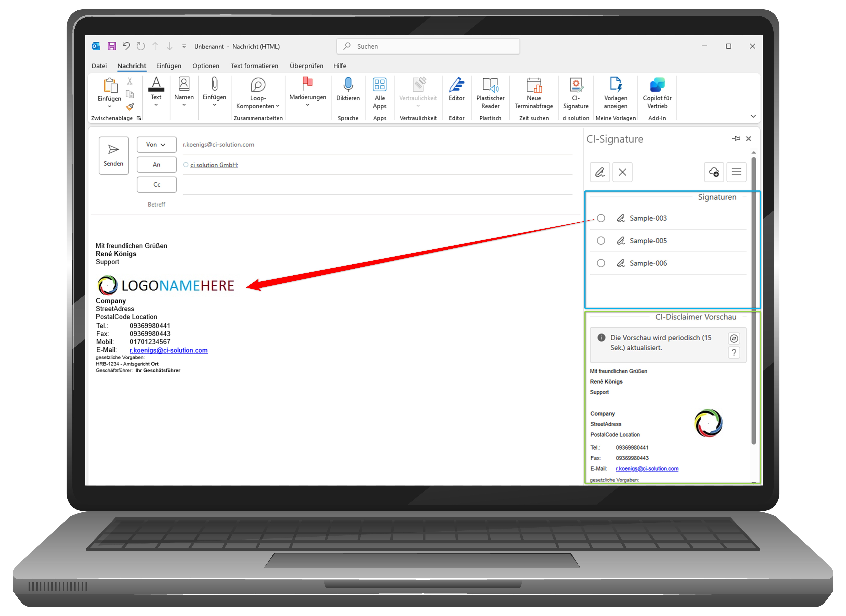Select the Sample-003 signature radio button
Image resolution: width=846 pixels, height=616 pixels.
601,218
